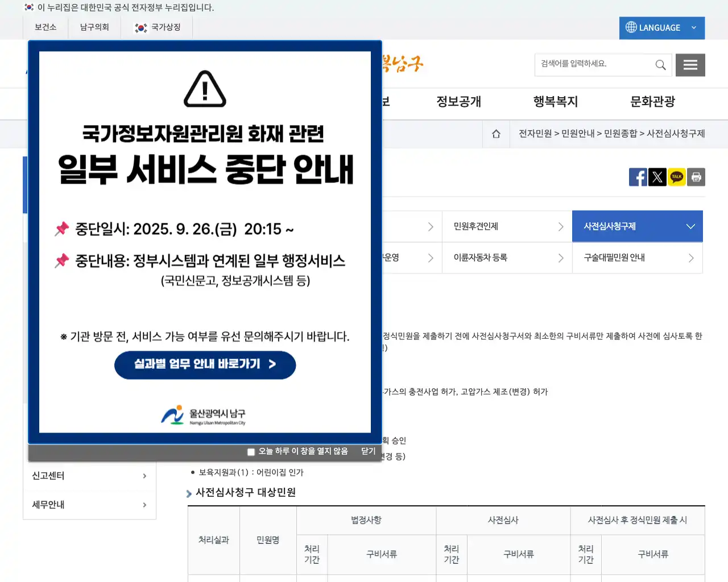Open the hamburger full menu
Viewport: 728px width, 582px height.
pyautogui.click(x=690, y=65)
